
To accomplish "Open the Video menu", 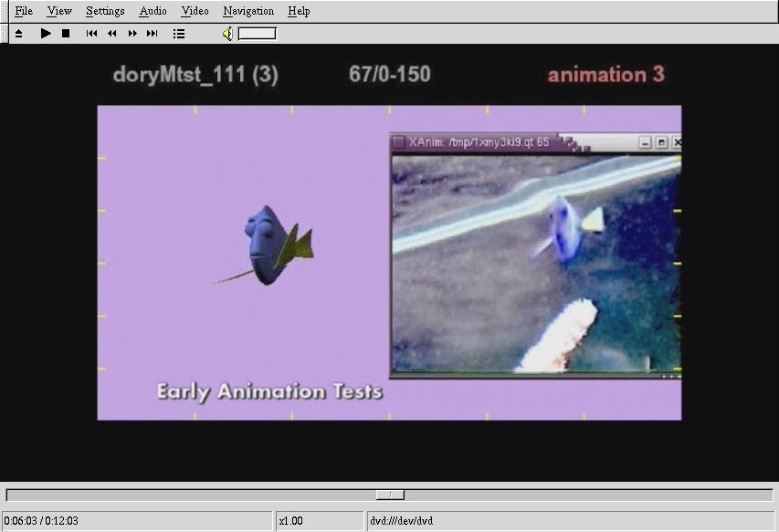I will tap(195, 11).
